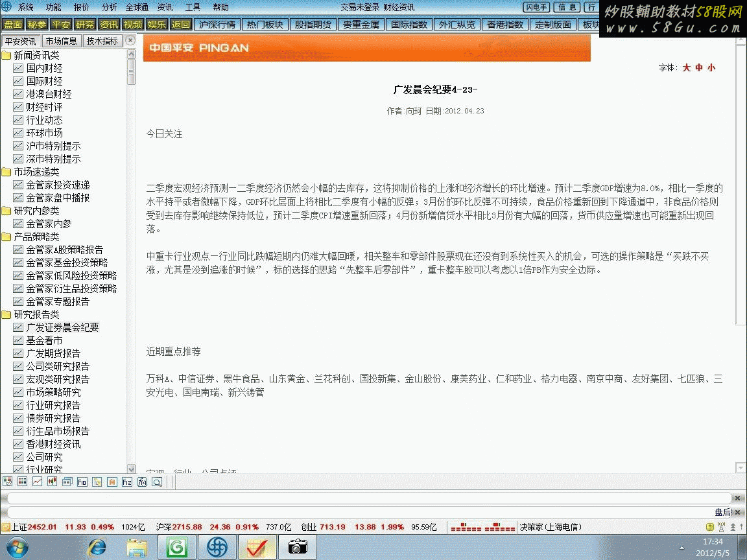This screenshot has width=747, height=560.
Task: Click the antenna signal icon in status bar
Action: pos(721,527)
